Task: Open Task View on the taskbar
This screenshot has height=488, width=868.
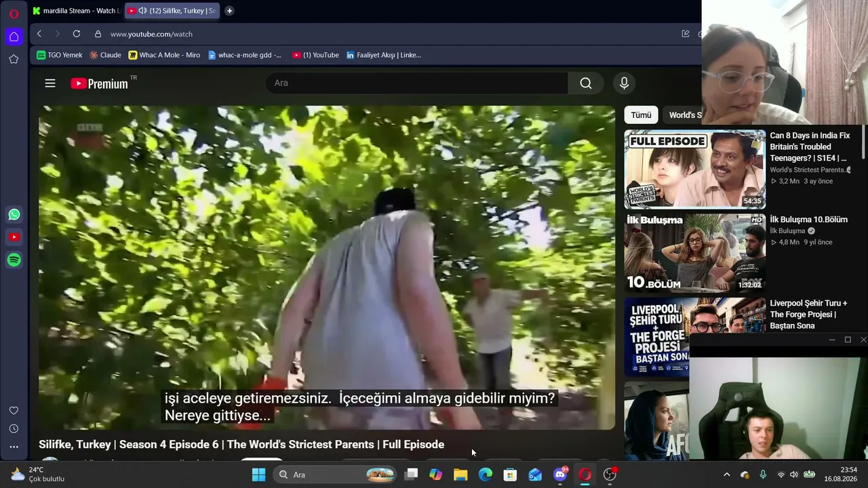Action: pos(411,474)
